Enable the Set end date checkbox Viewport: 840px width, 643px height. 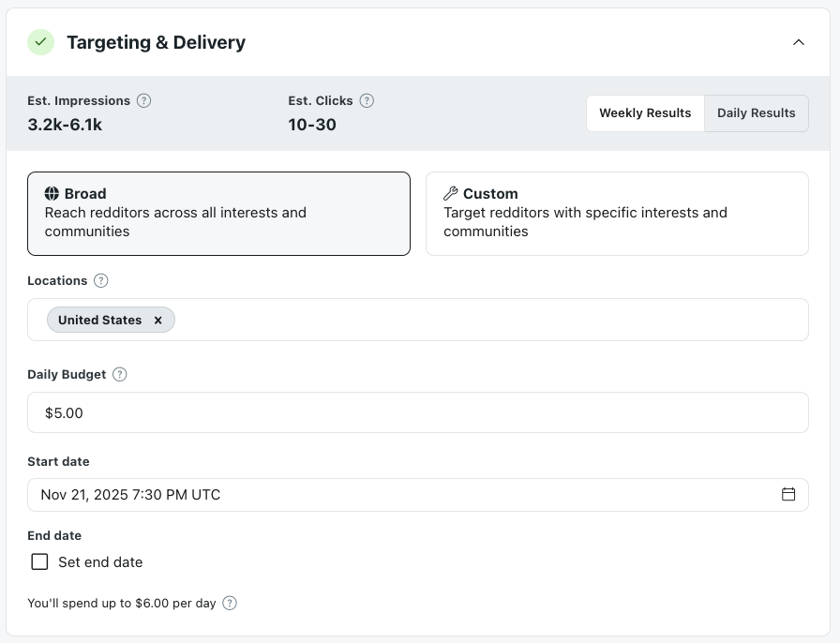38,561
